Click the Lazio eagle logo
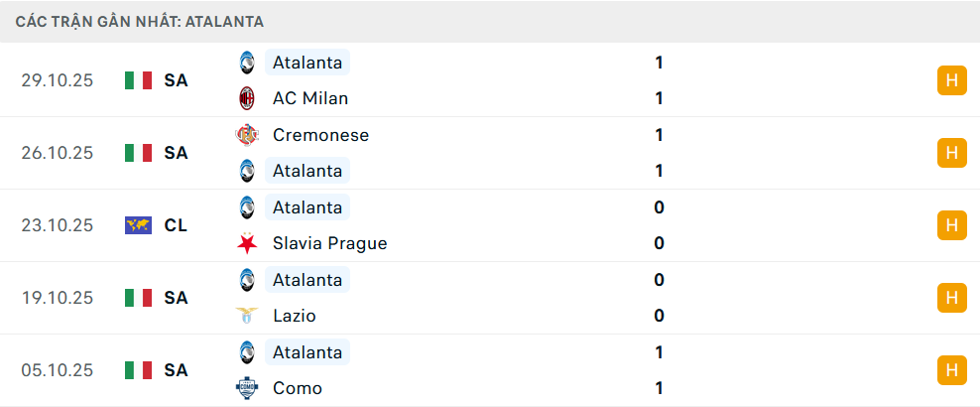Screen dimensions: 980x407 [246, 316]
